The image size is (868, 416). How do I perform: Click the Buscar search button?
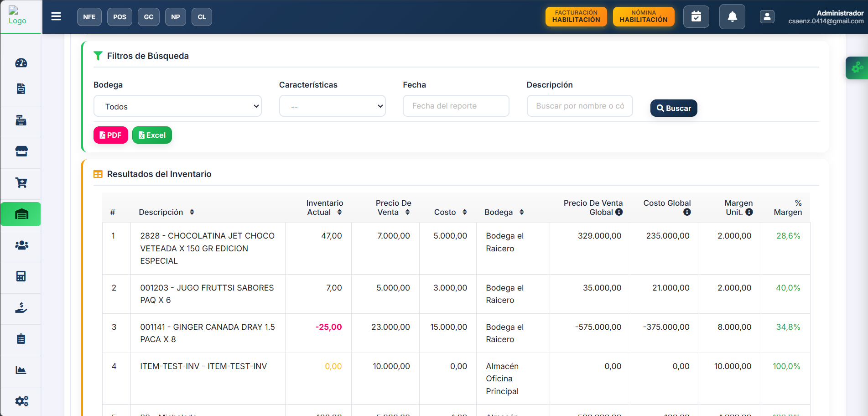coord(674,108)
